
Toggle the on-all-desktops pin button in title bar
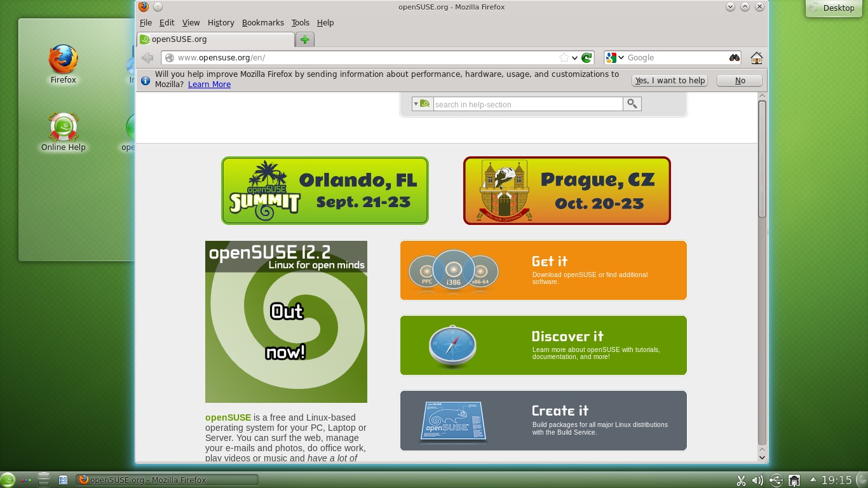158,7
